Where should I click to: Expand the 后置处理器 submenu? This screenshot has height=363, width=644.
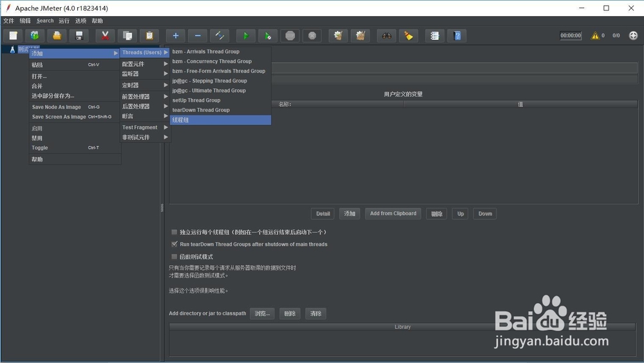tap(145, 106)
